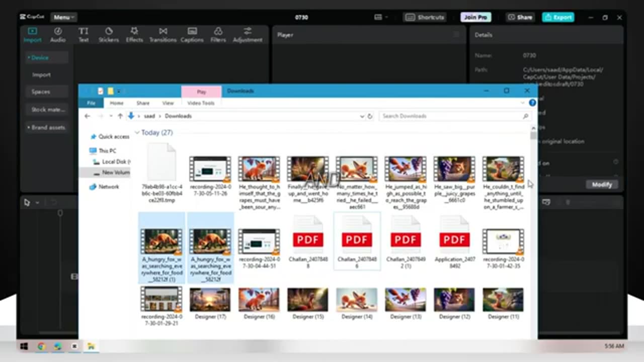
Task: Open the Home ribbon tab
Action: (117, 103)
